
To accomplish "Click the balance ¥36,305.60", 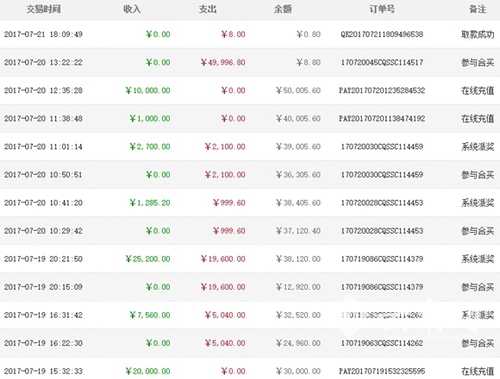I will tap(298, 175).
